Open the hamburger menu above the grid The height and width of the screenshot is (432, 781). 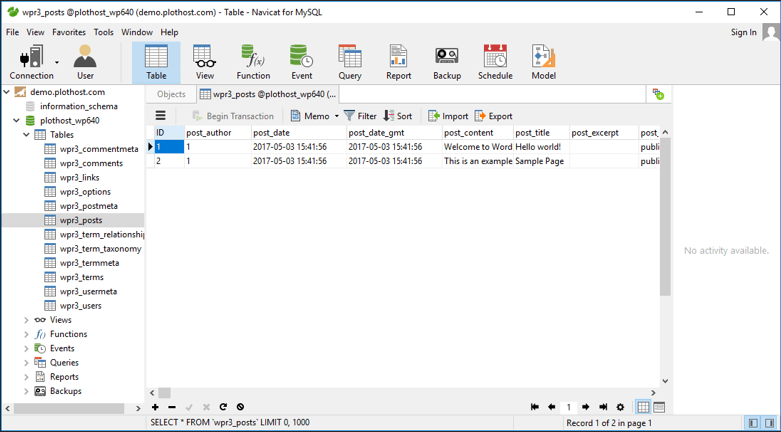click(x=160, y=116)
